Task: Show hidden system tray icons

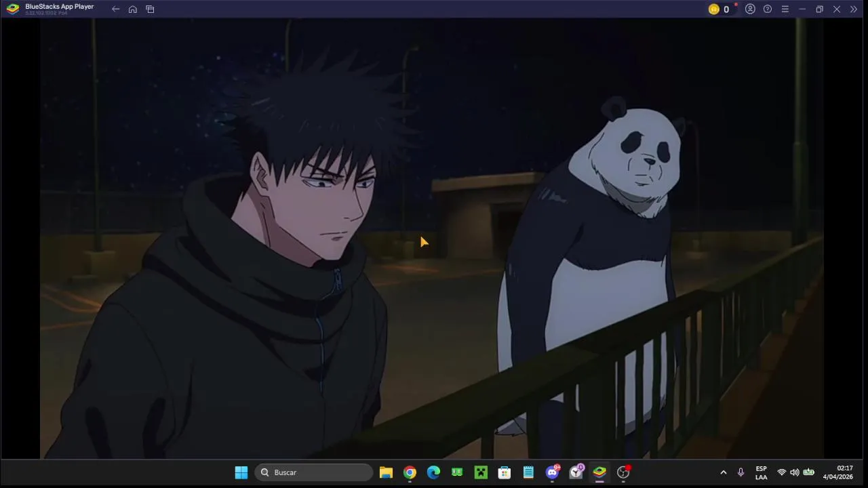Action: (723, 472)
